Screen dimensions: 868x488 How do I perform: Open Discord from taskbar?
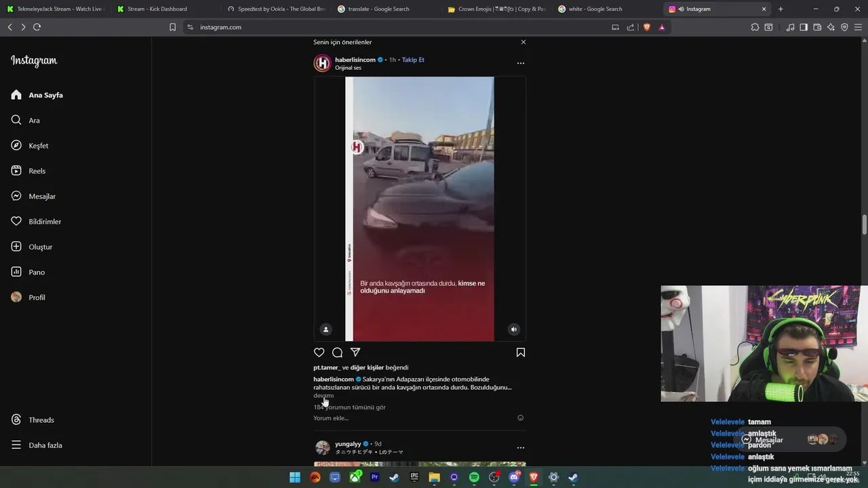pyautogui.click(x=514, y=477)
